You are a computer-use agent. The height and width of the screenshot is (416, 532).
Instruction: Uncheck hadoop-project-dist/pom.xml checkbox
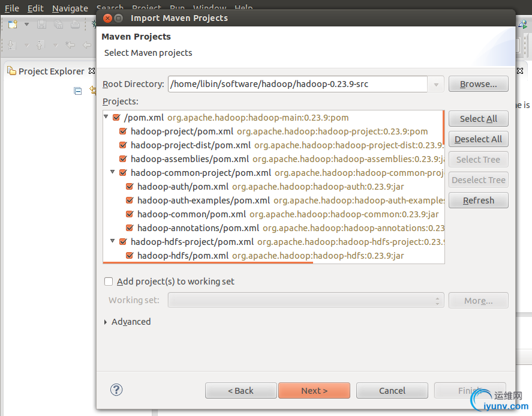(x=123, y=145)
